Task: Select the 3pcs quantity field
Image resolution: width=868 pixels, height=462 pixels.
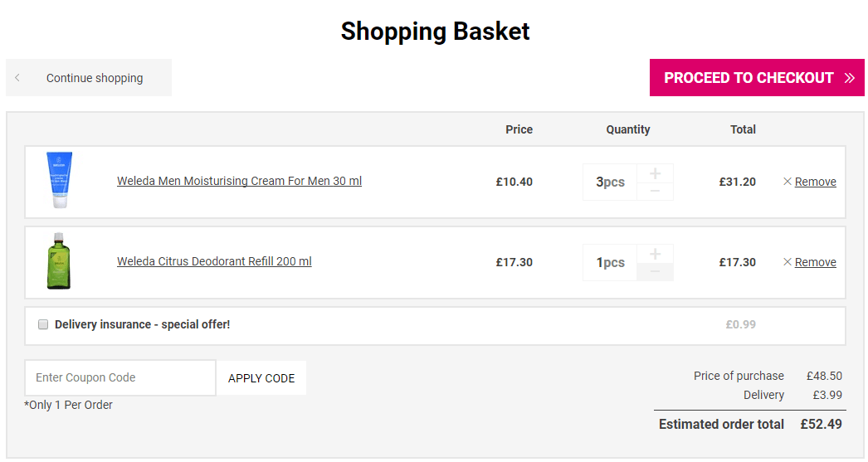Action: (609, 182)
